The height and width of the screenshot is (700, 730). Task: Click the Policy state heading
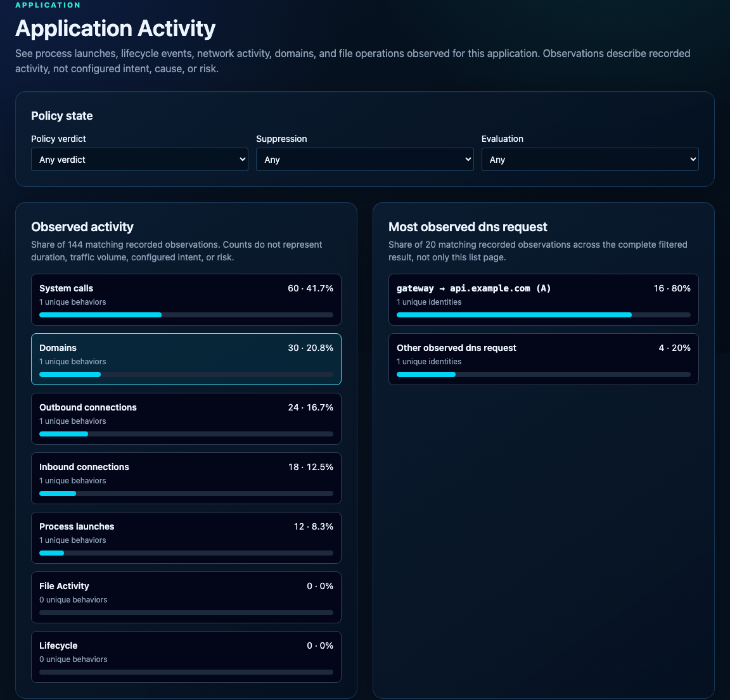[x=62, y=116]
